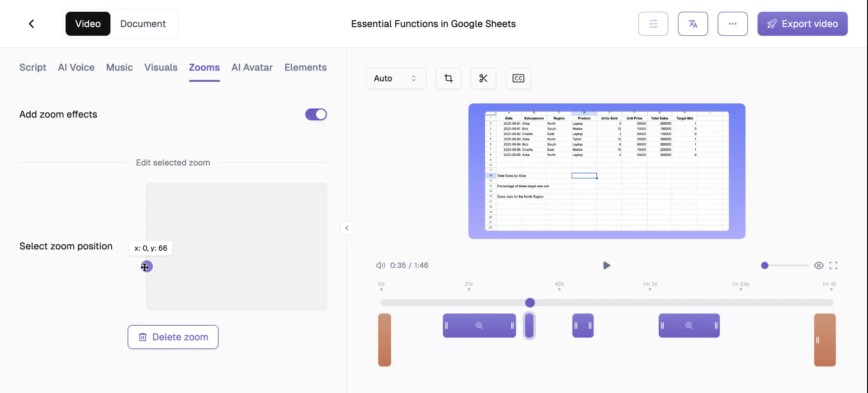Click the project title Essential Functions in Google Sheets
This screenshot has height=393, width=868.
pyautogui.click(x=434, y=24)
